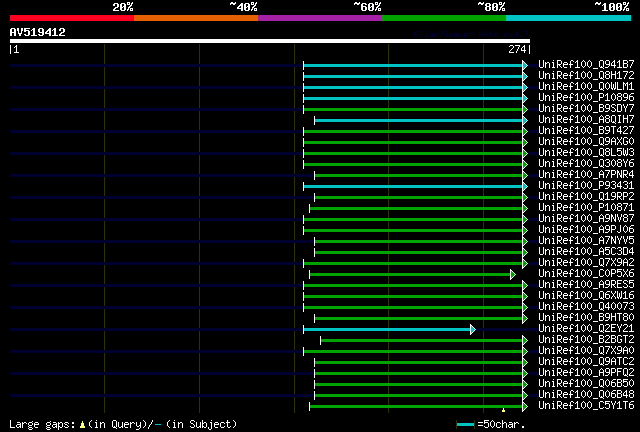This screenshot has height=432, width=640.
Task: Select the UniRef100_Q06B48 label
Action: pos(586,395)
